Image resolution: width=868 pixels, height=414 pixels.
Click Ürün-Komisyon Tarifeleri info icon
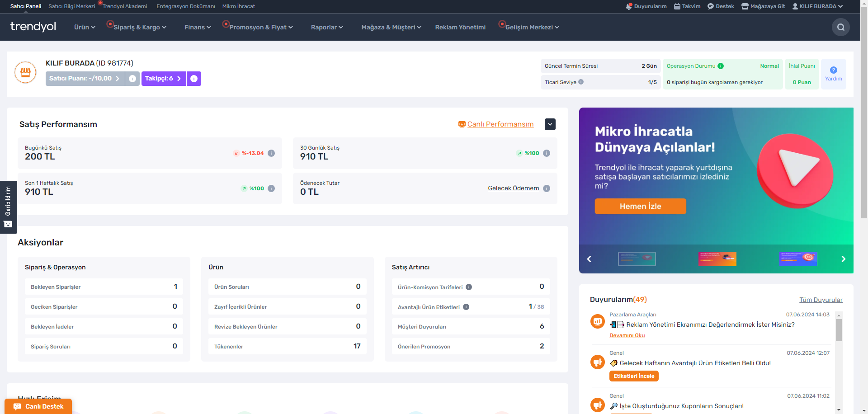point(469,287)
